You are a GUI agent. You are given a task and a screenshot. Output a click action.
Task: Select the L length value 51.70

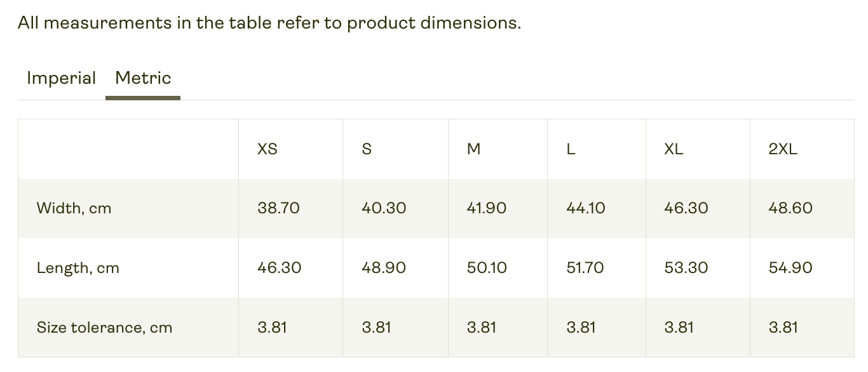click(x=585, y=268)
